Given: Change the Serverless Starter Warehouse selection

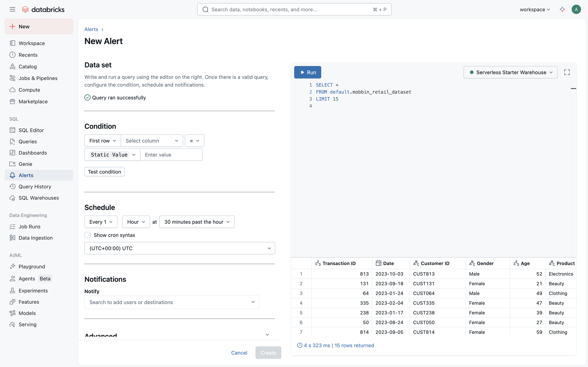Looking at the screenshot, I should [510, 72].
